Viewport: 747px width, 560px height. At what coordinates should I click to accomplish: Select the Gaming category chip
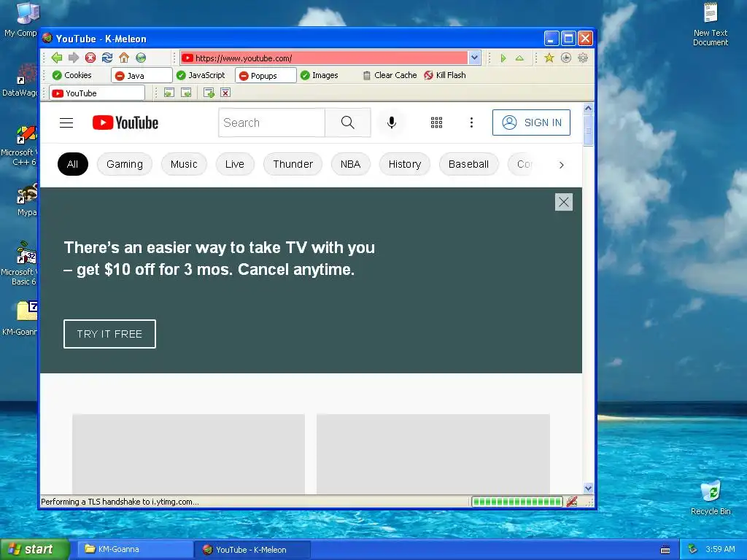[124, 164]
